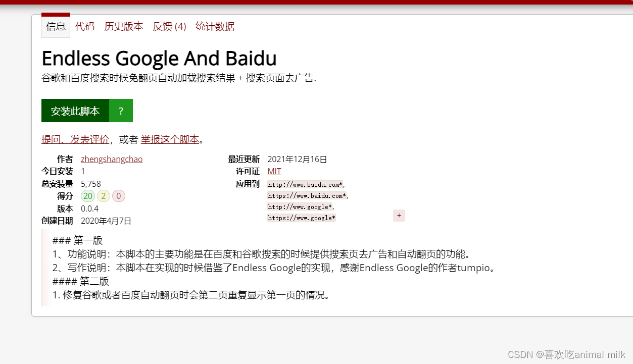Click the 今日安装 label
This screenshot has width=633, height=364.
pos(57,172)
